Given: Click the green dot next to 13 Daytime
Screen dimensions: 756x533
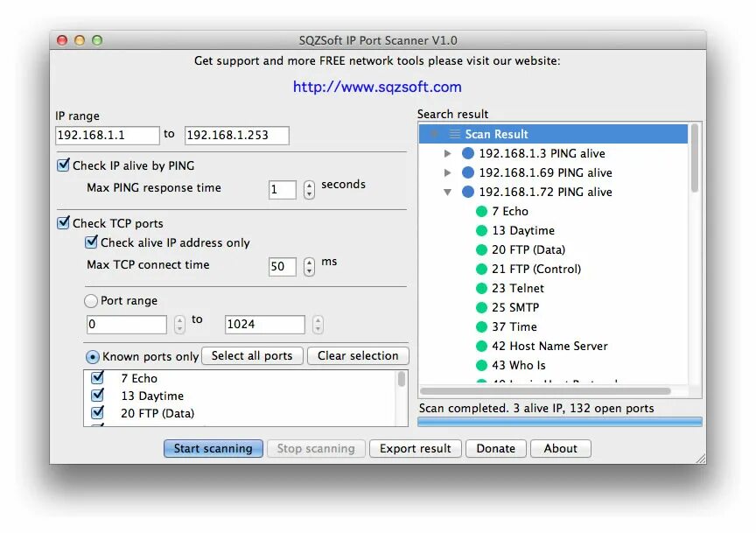Looking at the screenshot, I should (481, 230).
